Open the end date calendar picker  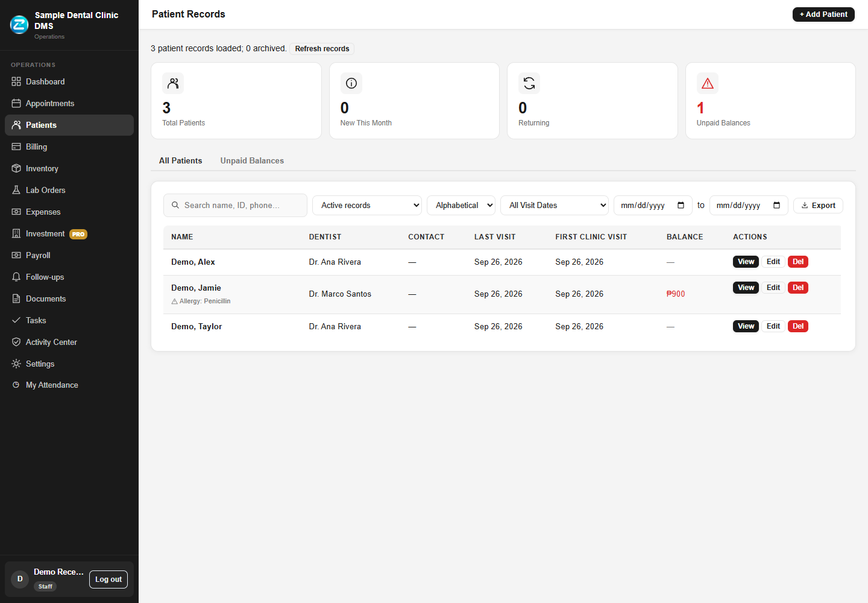click(777, 205)
